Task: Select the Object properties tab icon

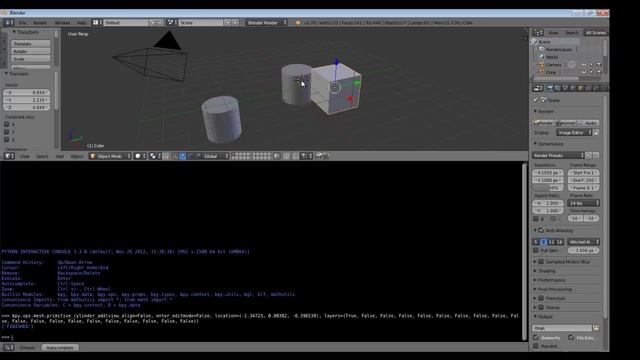Action: pyautogui.click(x=580, y=88)
